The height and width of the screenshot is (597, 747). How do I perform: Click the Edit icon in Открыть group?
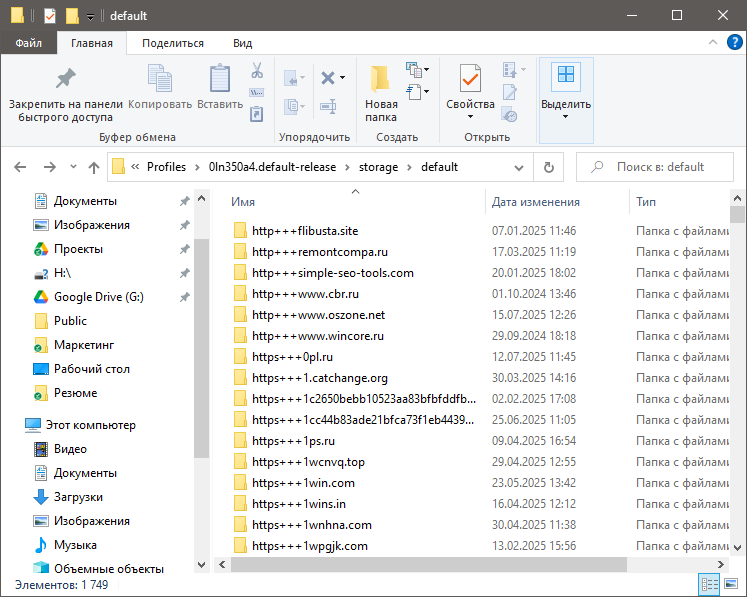click(x=510, y=92)
